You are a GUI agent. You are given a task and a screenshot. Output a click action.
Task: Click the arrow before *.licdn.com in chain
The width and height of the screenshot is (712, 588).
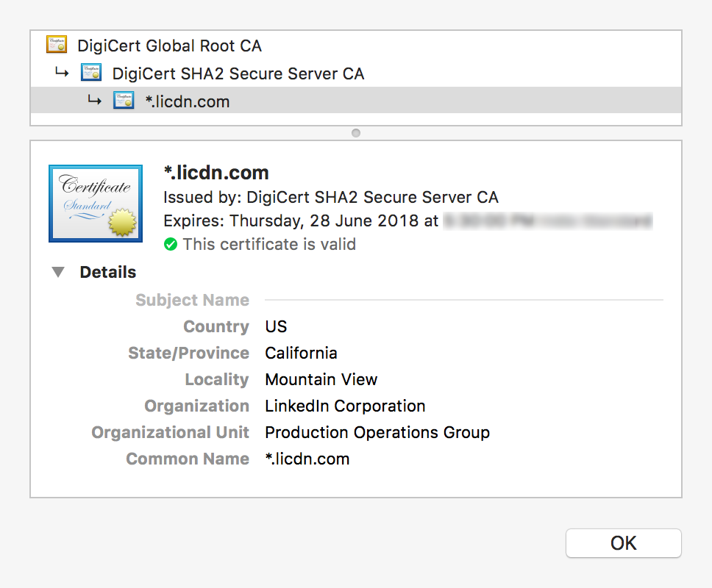pos(94,101)
